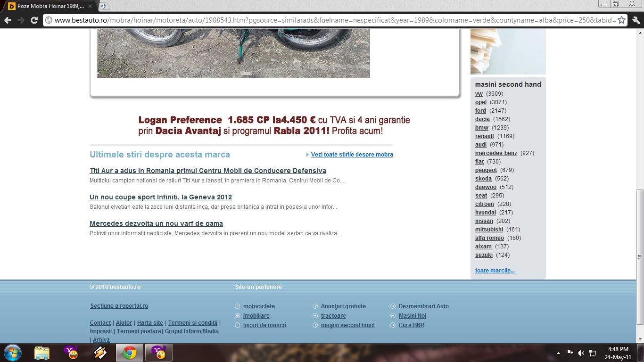Open a new tab with the plus button
Image resolution: width=644 pixels, height=362 pixels.
[104, 6]
